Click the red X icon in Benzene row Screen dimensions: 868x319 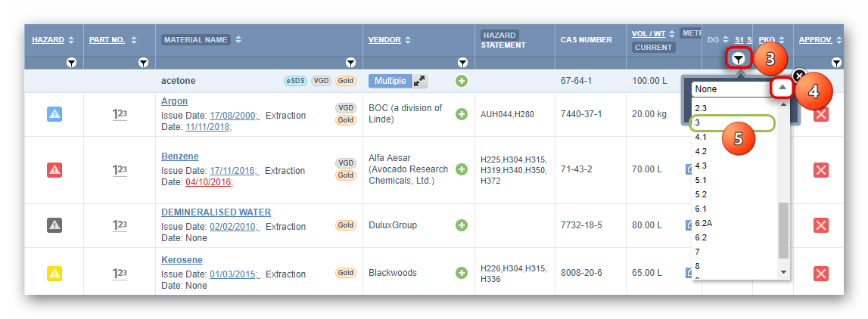click(x=821, y=170)
